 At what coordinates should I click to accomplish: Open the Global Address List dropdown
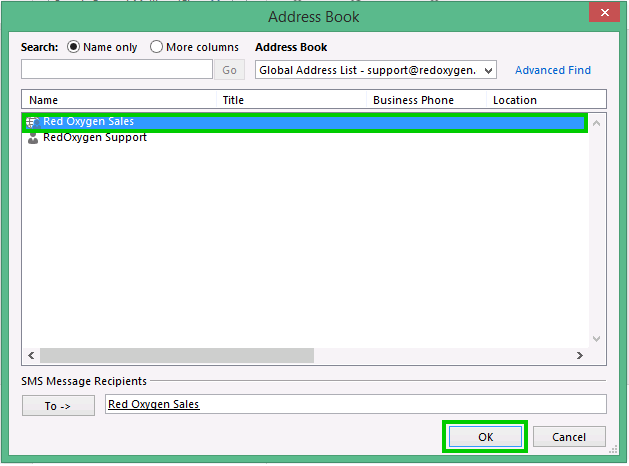[x=375, y=70]
